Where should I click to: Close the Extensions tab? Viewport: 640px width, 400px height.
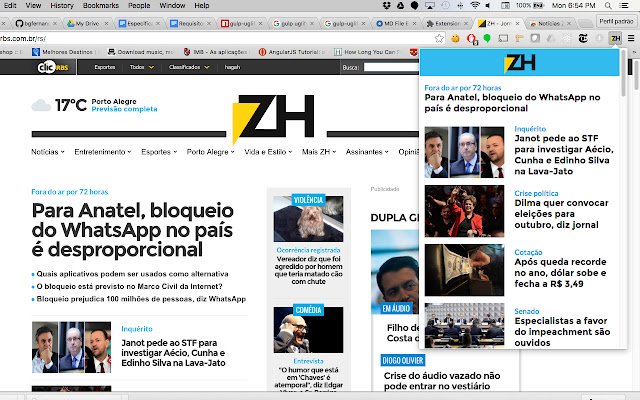466,24
